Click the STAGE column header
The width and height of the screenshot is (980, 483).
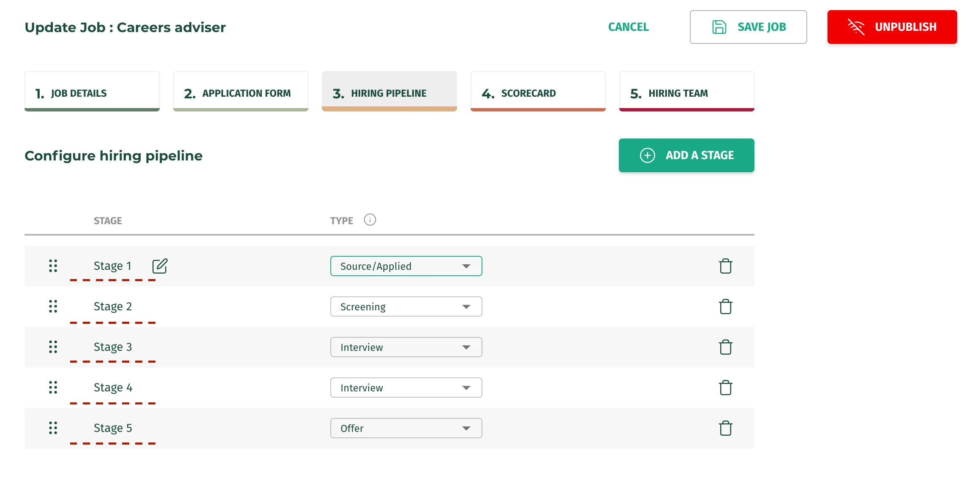(108, 221)
